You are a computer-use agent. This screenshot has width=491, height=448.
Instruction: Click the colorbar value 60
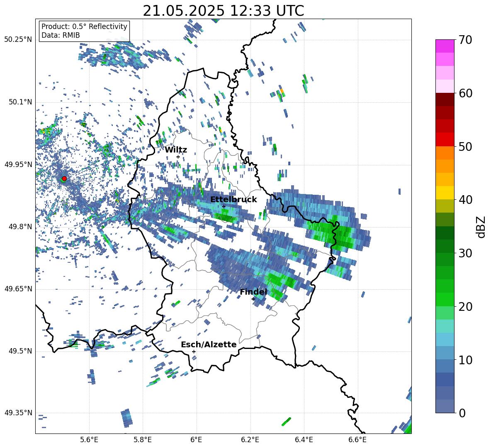(465, 93)
